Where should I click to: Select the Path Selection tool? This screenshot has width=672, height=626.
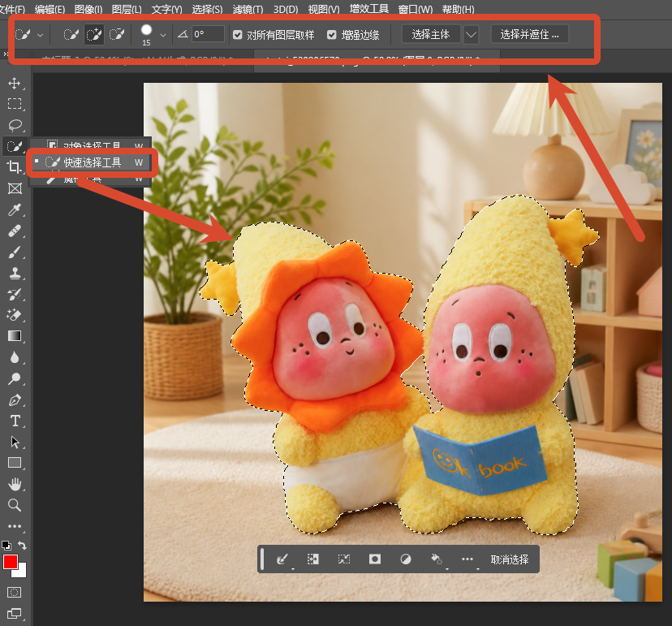15,442
